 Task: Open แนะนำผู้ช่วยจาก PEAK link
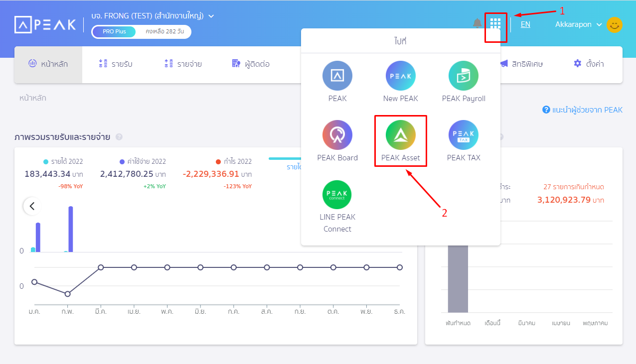587,110
